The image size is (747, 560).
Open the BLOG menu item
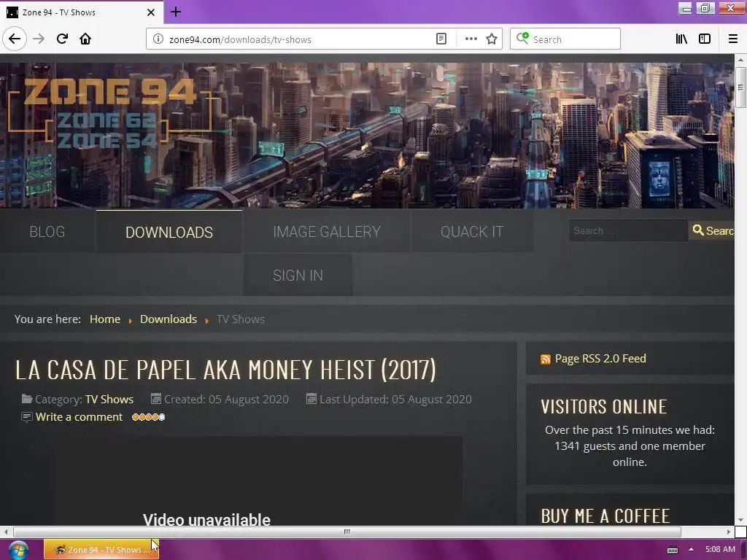point(47,232)
